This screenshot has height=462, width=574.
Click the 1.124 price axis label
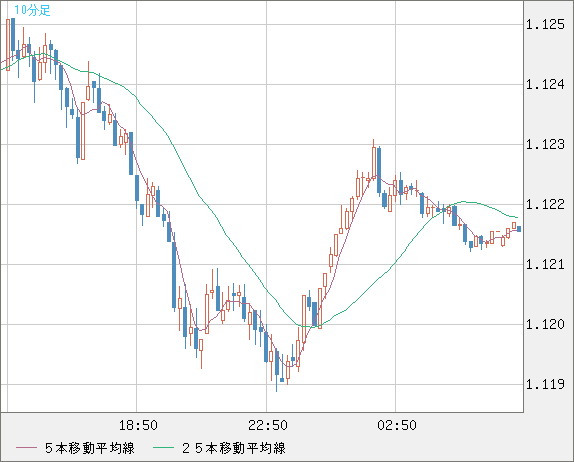545,85
